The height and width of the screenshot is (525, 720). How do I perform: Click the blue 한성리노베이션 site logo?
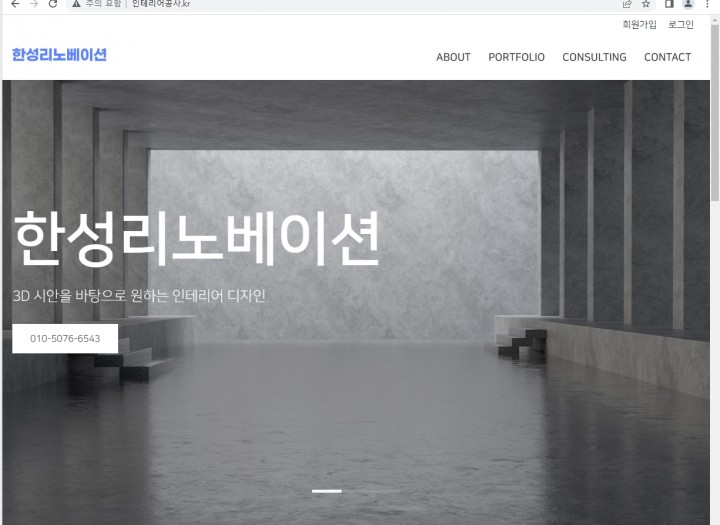pos(59,55)
